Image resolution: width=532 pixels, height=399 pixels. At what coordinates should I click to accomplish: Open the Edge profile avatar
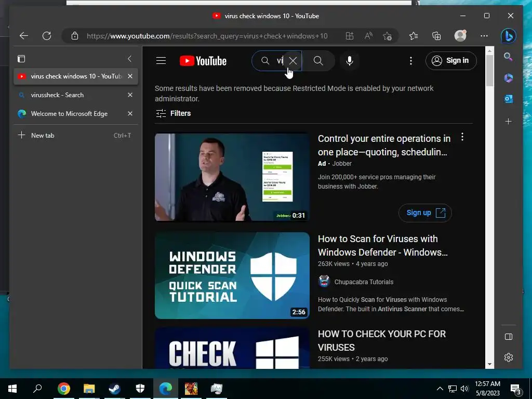(460, 36)
